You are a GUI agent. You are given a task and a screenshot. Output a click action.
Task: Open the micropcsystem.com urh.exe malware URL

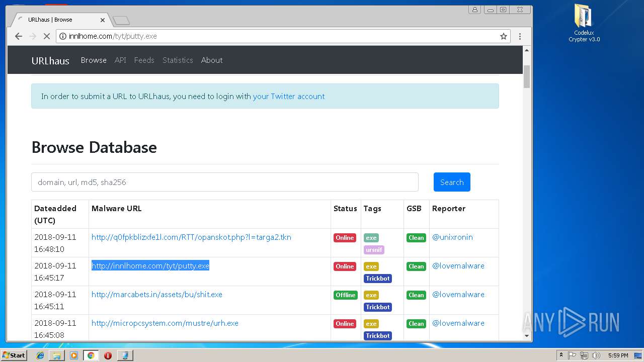click(x=165, y=323)
